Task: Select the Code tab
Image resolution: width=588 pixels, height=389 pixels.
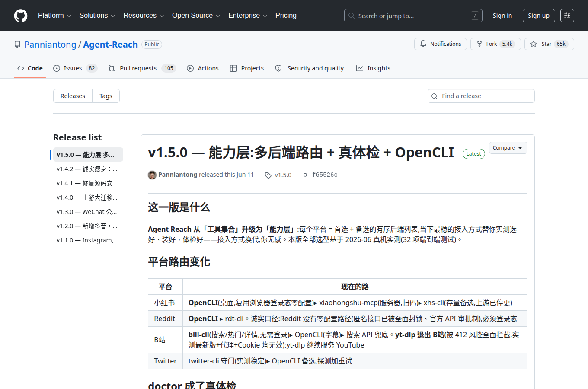Action: tap(30, 68)
